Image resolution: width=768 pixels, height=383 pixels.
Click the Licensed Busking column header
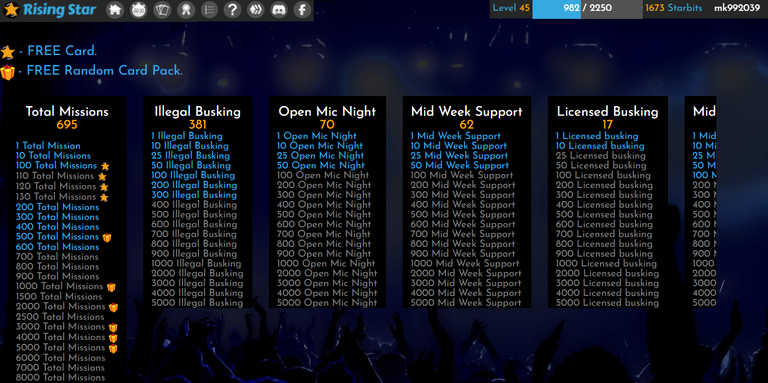[607, 112]
